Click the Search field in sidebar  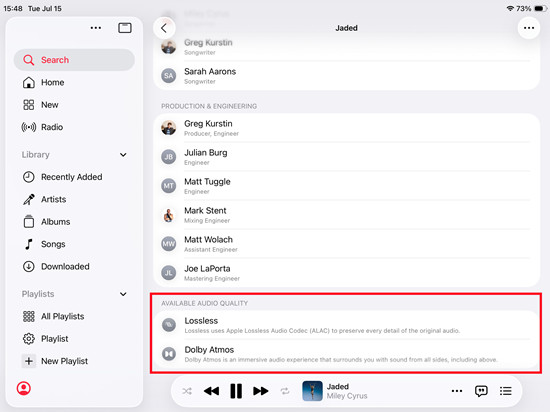74,60
